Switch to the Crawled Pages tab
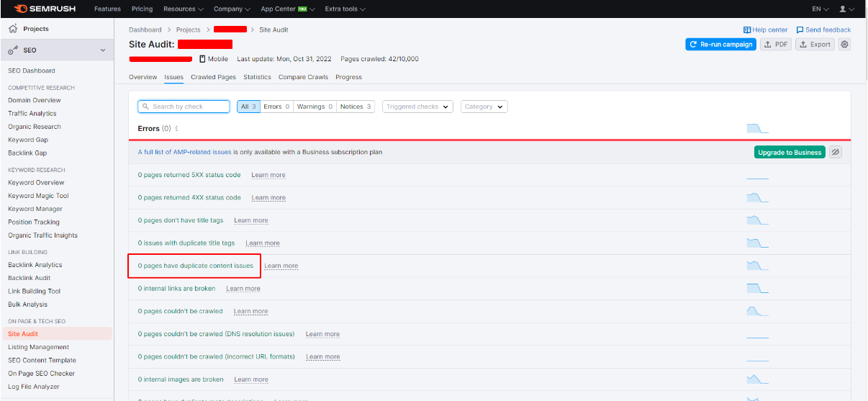The width and height of the screenshot is (868, 401). coord(213,77)
